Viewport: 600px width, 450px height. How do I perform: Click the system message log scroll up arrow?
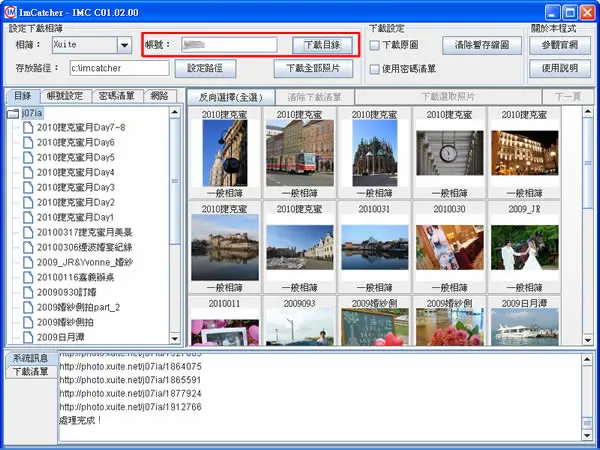(587, 359)
